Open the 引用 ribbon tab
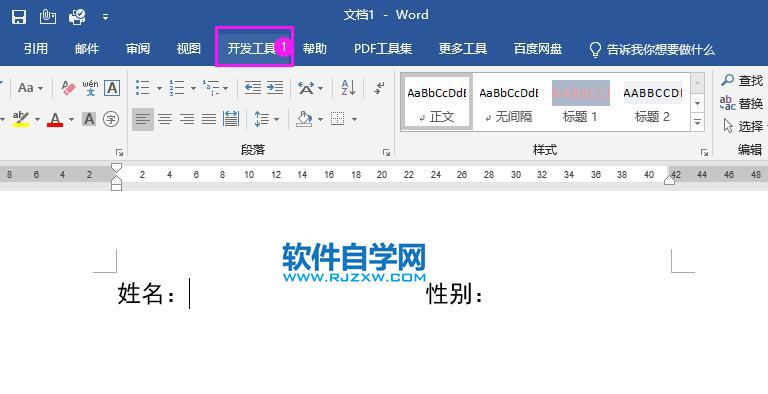 point(36,49)
